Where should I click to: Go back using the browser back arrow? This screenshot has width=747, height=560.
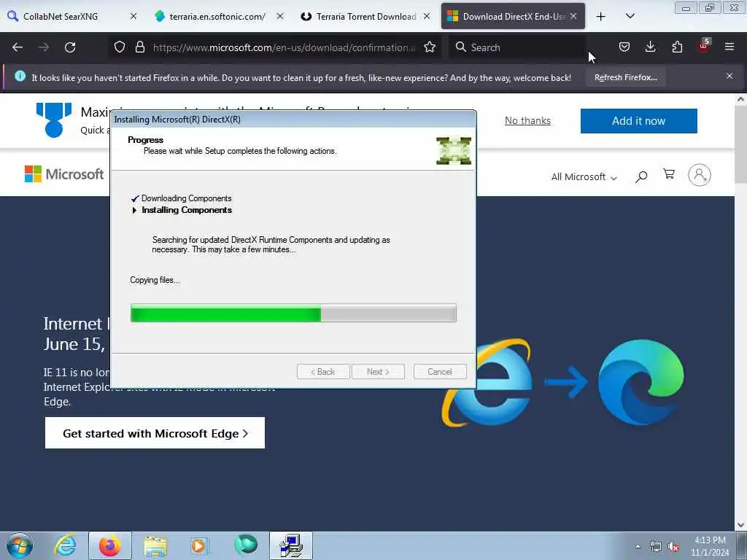pos(18,47)
